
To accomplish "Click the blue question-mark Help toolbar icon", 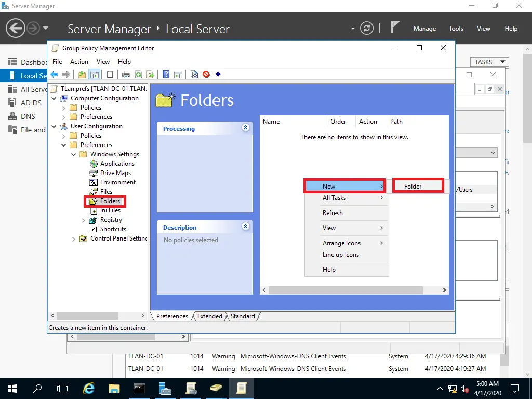I will pyautogui.click(x=166, y=74).
